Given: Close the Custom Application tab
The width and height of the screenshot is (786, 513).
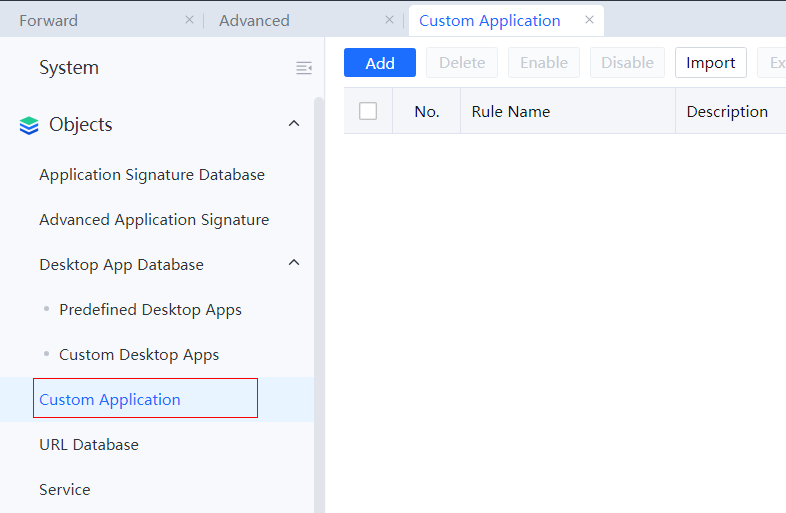Looking at the screenshot, I should 589,20.
